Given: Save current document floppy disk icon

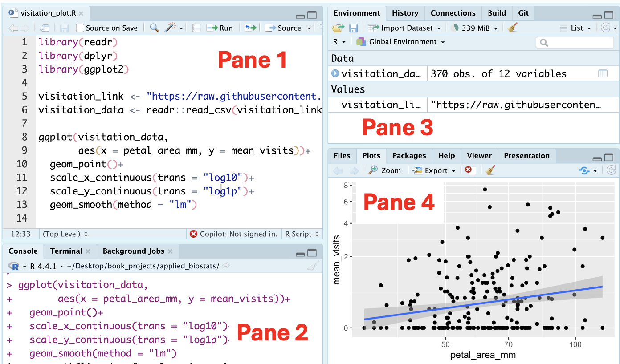Looking at the screenshot, I should click(64, 28).
